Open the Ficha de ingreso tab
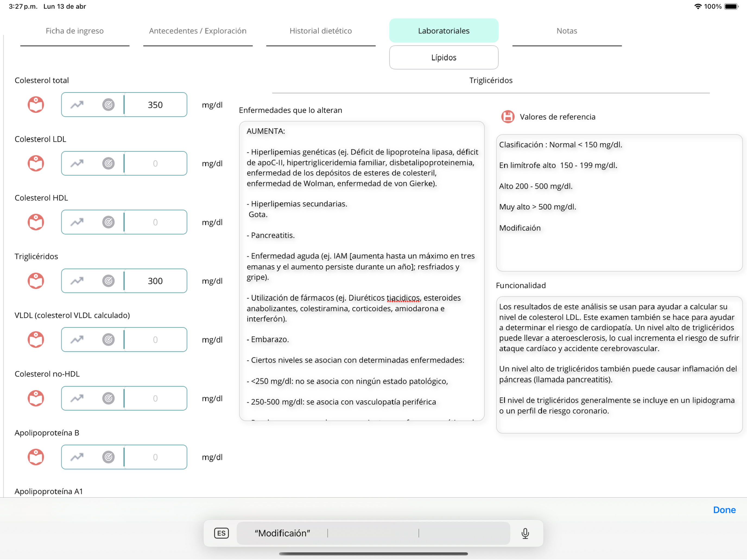 [x=75, y=31]
